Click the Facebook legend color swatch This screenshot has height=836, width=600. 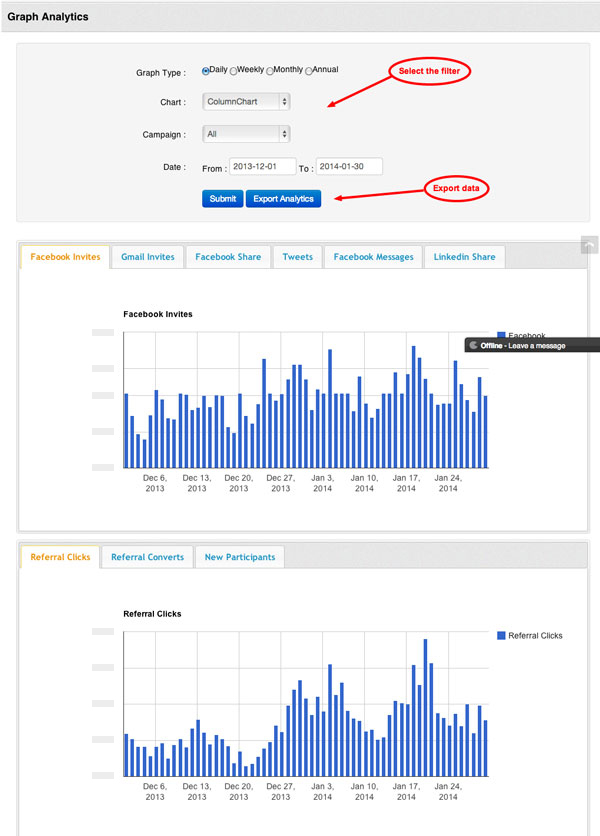[501, 335]
